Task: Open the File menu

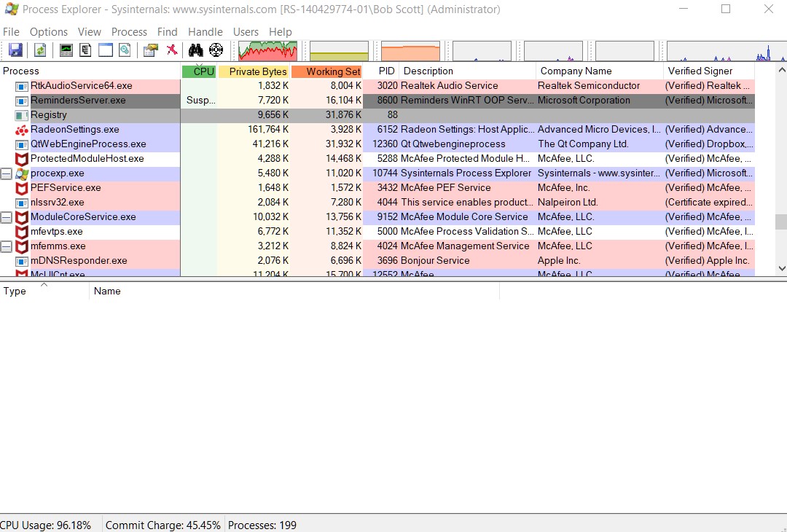Action: pyautogui.click(x=11, y=32)
